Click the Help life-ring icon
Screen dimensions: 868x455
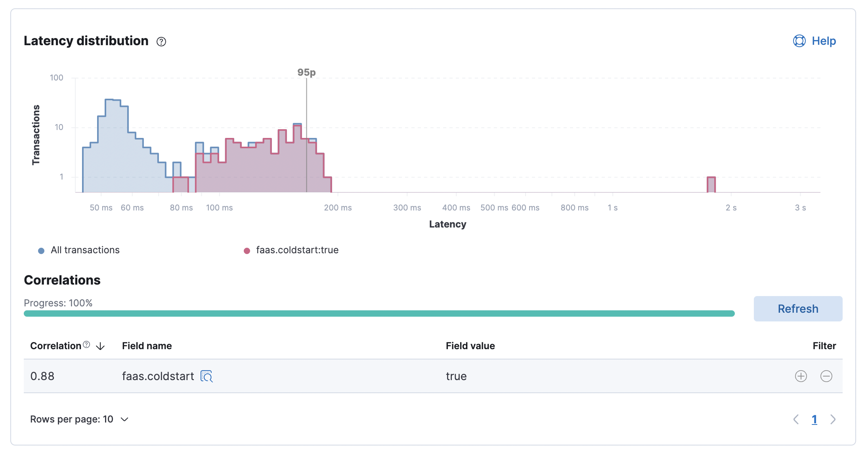coord(799,41)
